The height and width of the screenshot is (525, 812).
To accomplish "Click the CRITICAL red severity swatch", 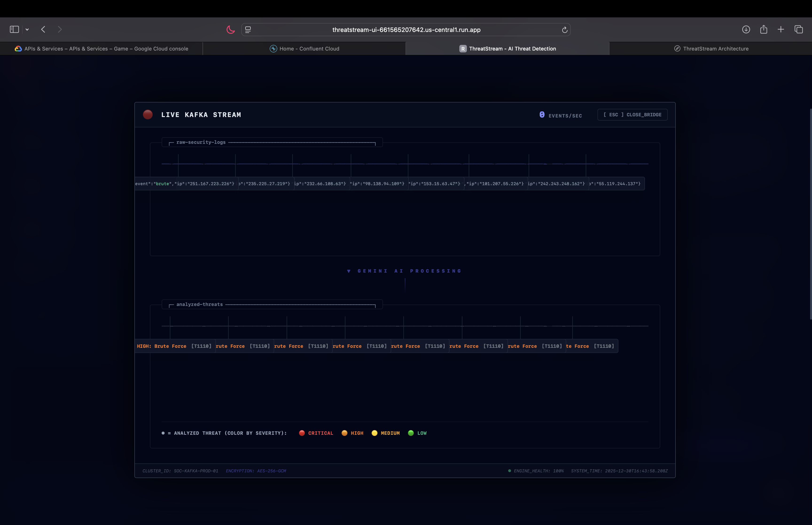I will click(301, 433).
